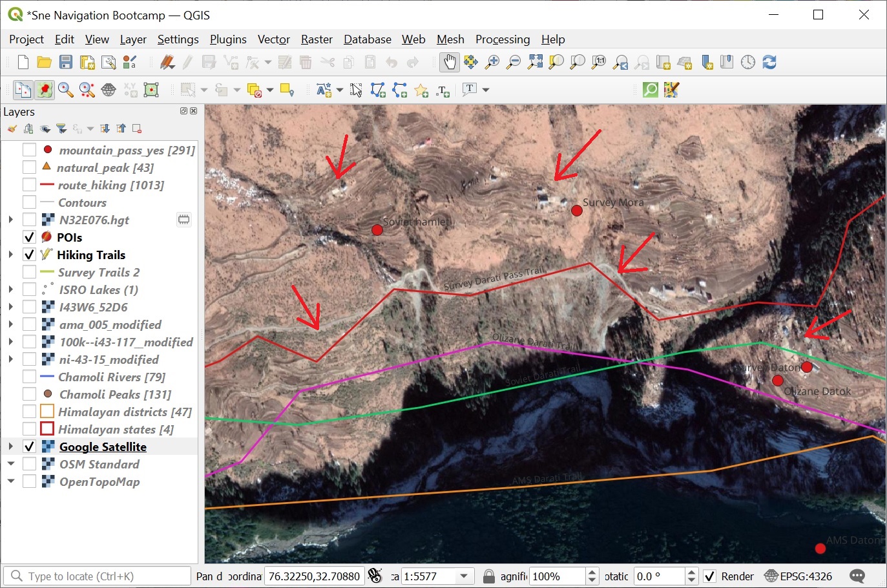Open layer styling panel brush icon
Screen dimensions: 887x588
coord(12,129)
